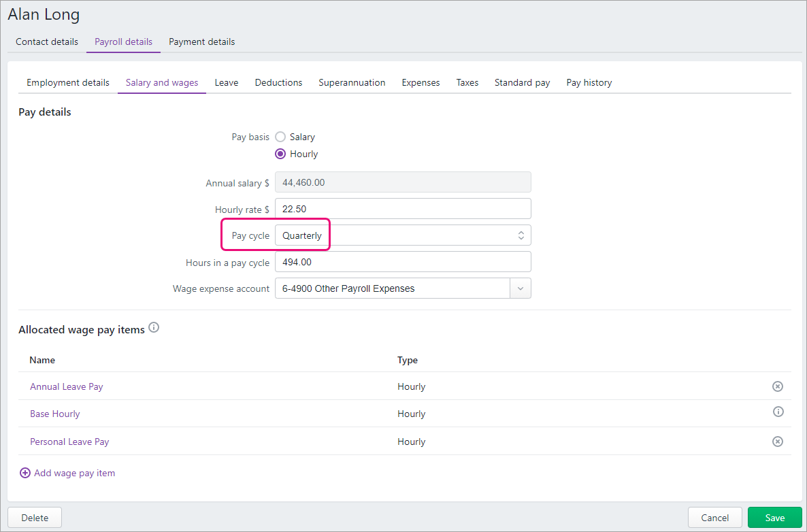Delete the employee record

pyautogui.click(x=35, y=518)
